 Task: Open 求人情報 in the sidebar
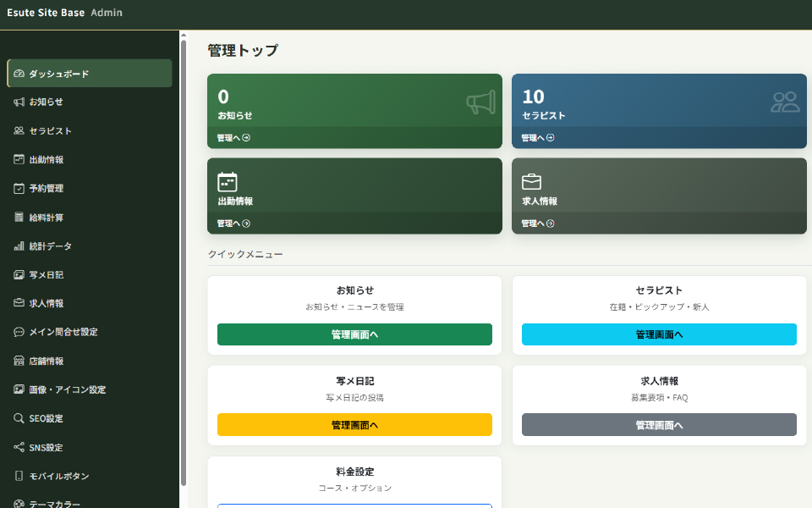90,303
